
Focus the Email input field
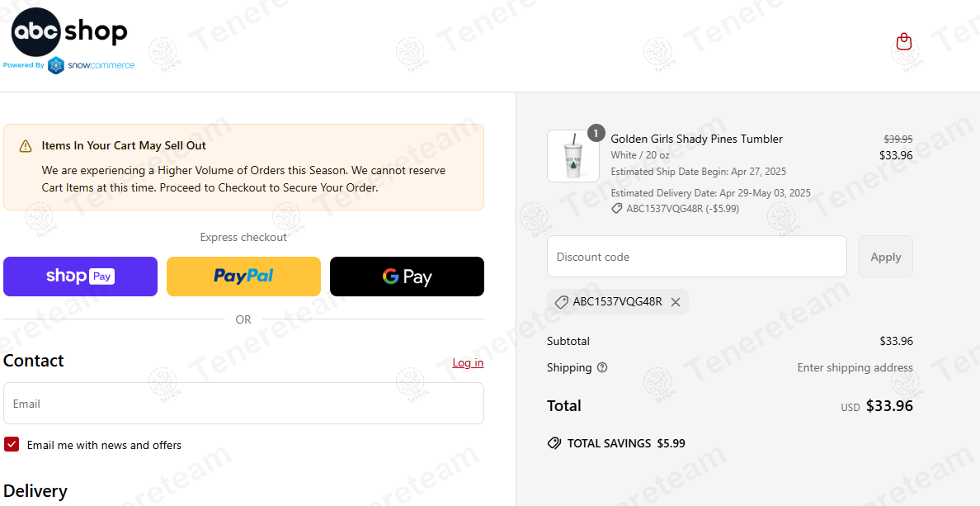(243, 404)
